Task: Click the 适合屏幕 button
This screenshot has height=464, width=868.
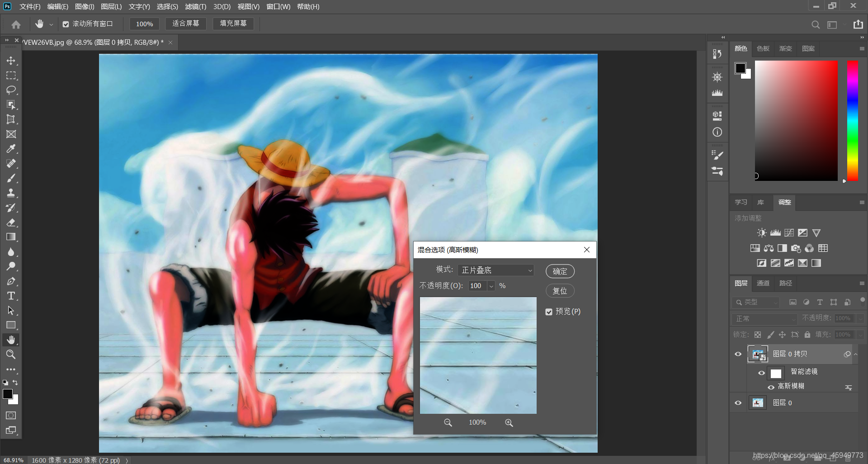Action: pyautogui.click(x=186, y=24)
